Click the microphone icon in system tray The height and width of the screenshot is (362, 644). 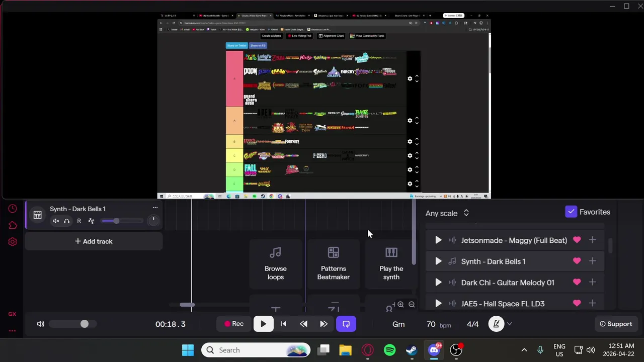pyautogui.click(x=540, y=350)
